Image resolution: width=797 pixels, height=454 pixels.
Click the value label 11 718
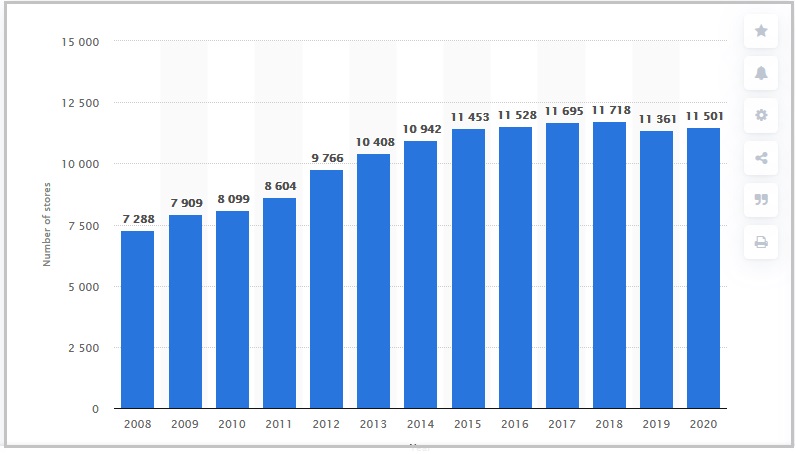(x=611, y=110)
